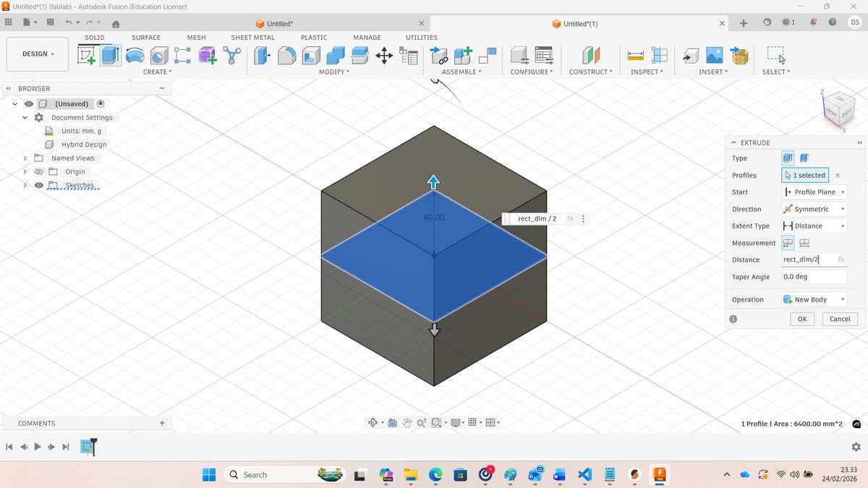
Task: Click the Taper Angle input field
Action: (814, 276)
